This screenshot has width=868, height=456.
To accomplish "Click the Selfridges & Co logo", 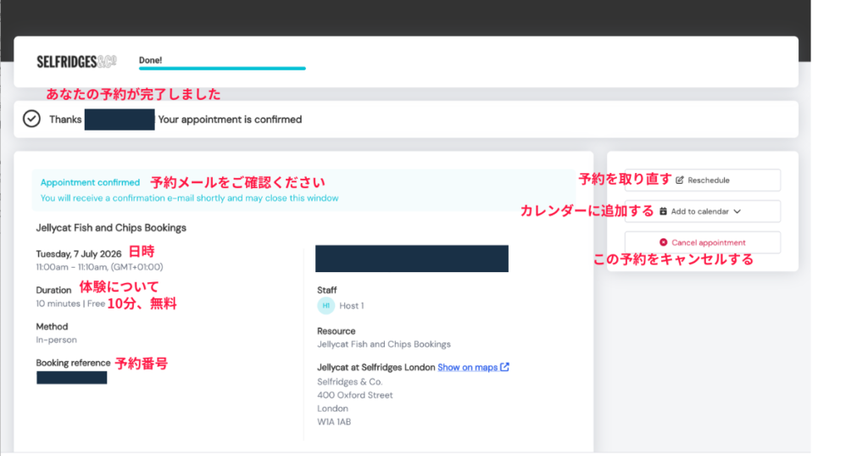I will [76, 61].
